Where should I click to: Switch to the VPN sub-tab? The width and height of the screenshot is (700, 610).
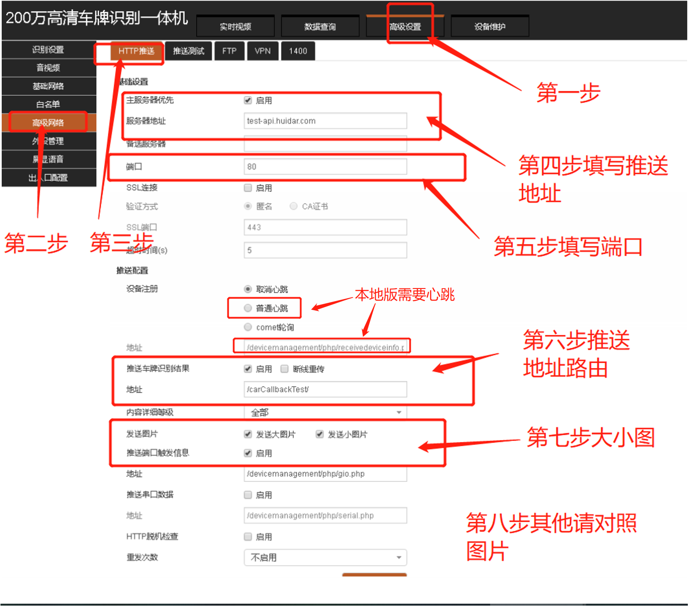(x=262, y=51)
